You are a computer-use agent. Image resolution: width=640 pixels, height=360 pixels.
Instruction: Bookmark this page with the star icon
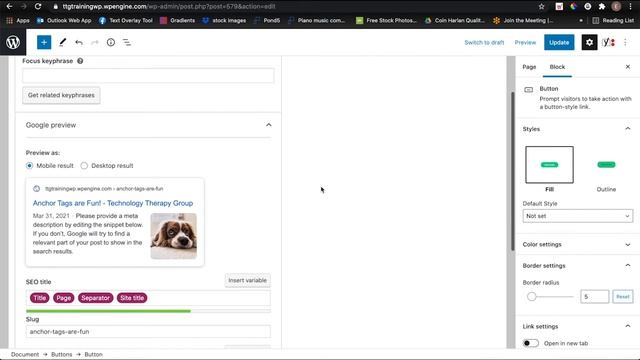[x=541, y=6]
